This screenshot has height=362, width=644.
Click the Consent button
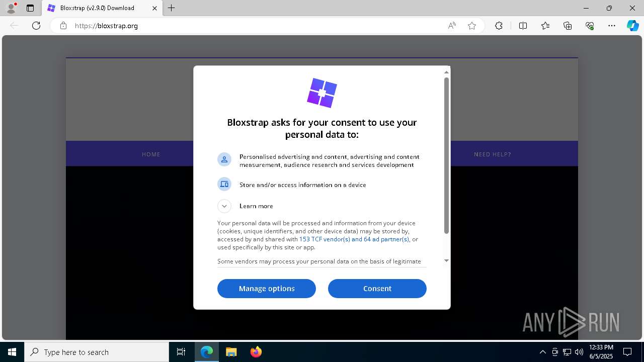pos(377,289)
